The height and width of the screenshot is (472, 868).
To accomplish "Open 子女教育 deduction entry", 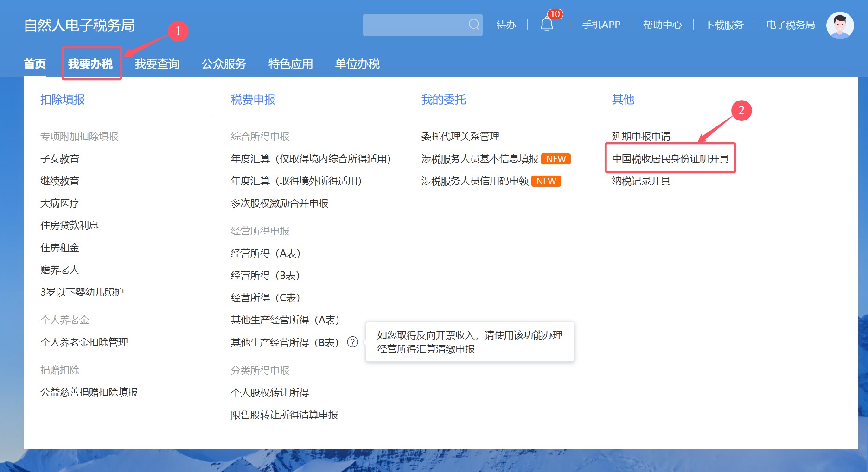I will click(x=60, y=159).
